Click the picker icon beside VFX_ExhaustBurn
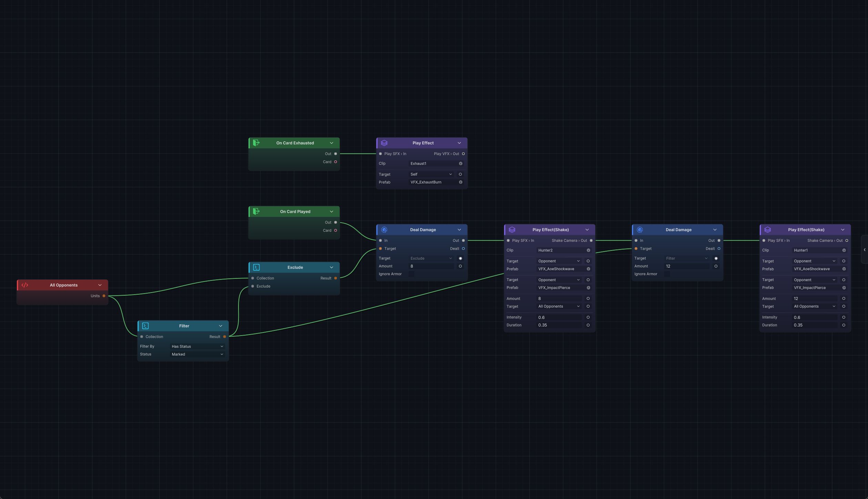The height and width of the screenshot is (499, 868). pos(461,182)
